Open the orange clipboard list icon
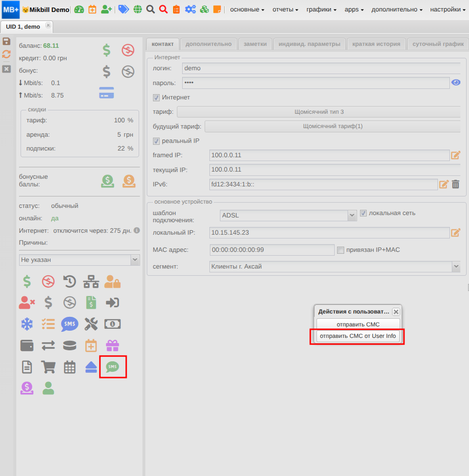The height and width of the screenshot is (476, 469). [x=176, y=10]
